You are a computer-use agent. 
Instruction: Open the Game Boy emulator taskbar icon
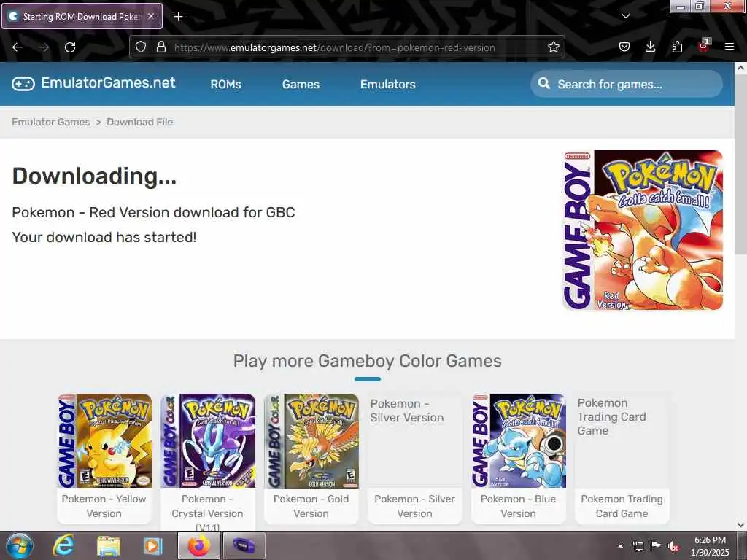tap(244, 545)
